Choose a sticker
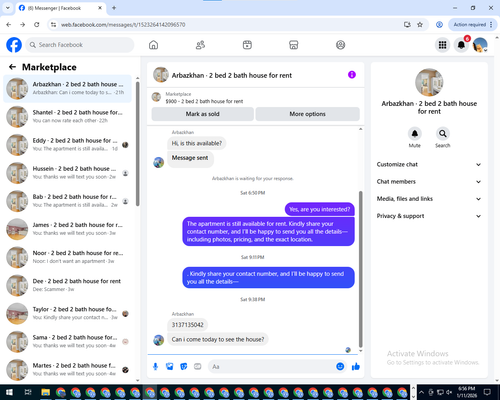This screenshot has height=400, width=500. [184, 367]
